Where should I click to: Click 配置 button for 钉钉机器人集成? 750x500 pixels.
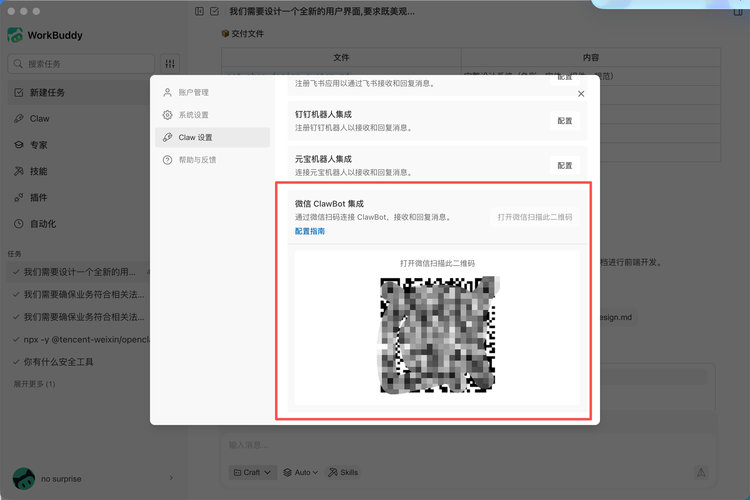click(x=564, y=121)
